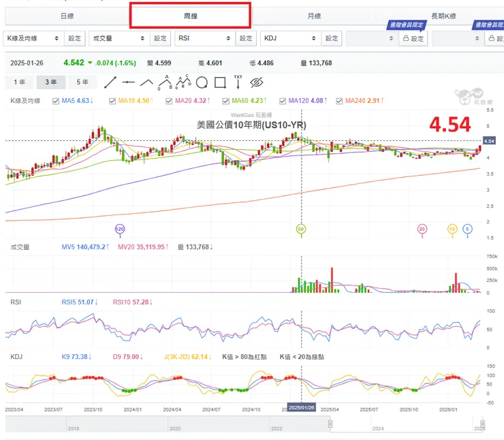
Task: Click the left handle of the range slider
Action: pos(330,424)
